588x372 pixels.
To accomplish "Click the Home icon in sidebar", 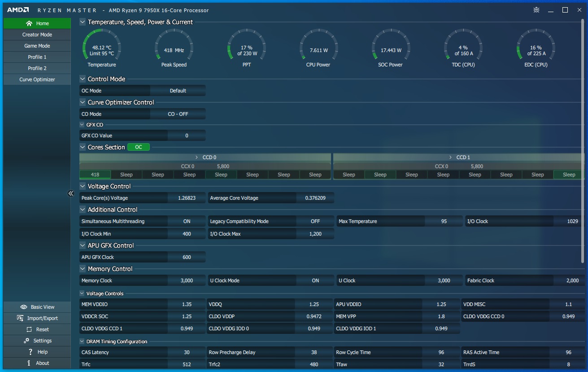I will point(29,23).
